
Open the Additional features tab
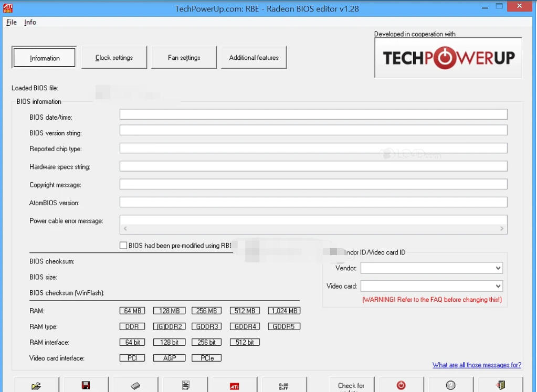pyautogui.click(x=254, y=58)
